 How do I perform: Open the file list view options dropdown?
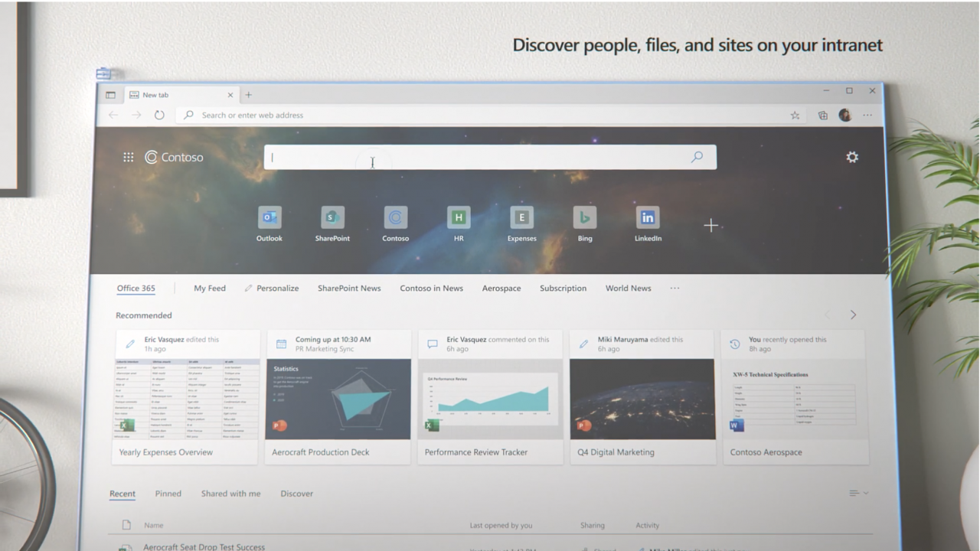pos(859,493)
